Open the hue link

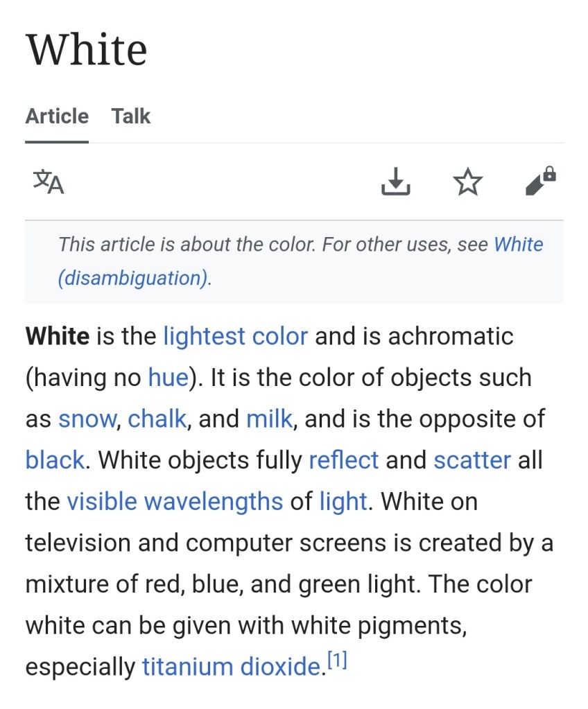coord(168,378)
